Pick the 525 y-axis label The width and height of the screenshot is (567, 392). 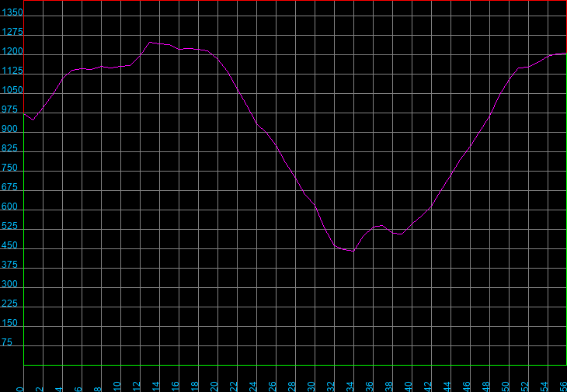click(9, 226)
